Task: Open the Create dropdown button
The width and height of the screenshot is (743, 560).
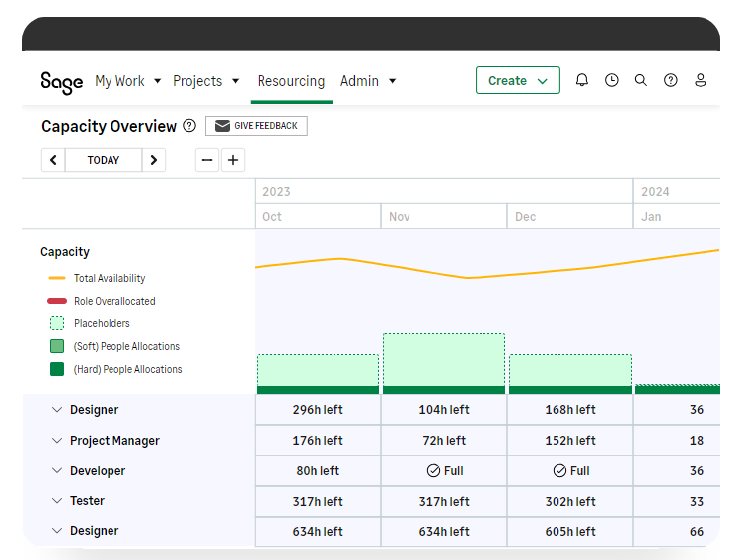Action: point(517,81)
